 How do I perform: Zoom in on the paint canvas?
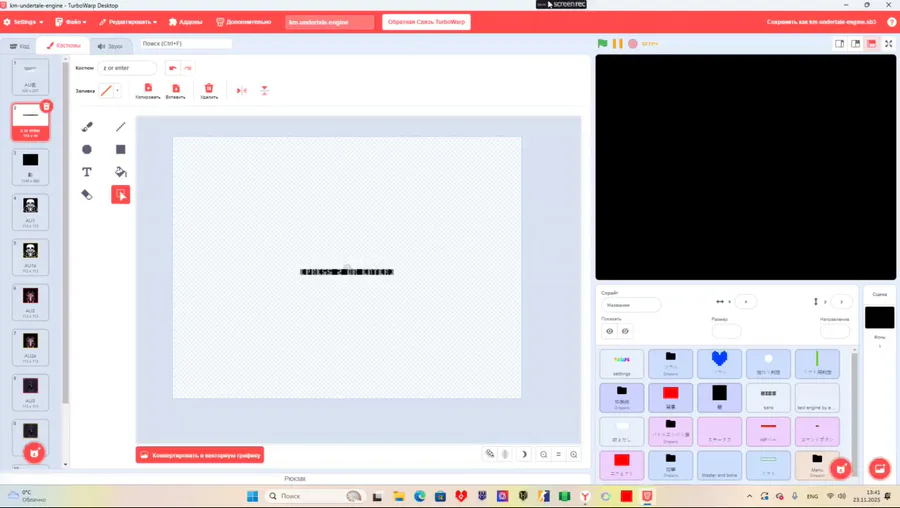[x=573, y=455]
